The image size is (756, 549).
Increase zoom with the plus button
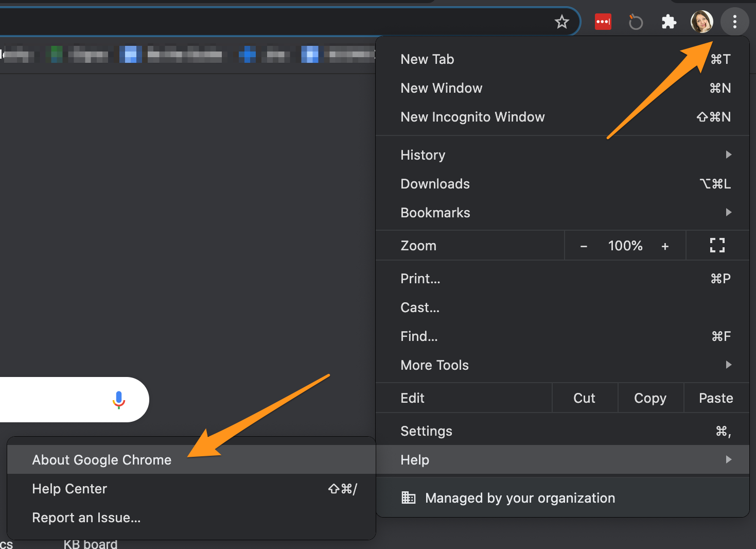pos(665,246)
